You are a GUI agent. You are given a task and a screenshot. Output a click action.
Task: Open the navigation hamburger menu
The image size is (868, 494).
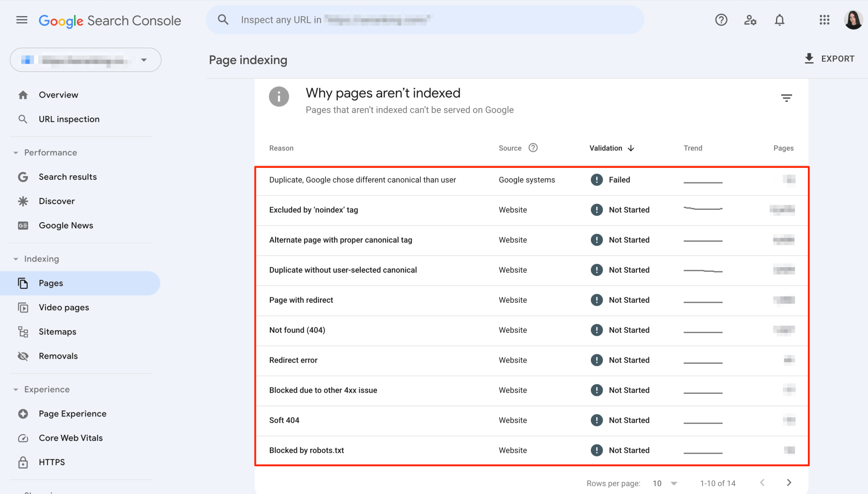click(x=21, y=20)
